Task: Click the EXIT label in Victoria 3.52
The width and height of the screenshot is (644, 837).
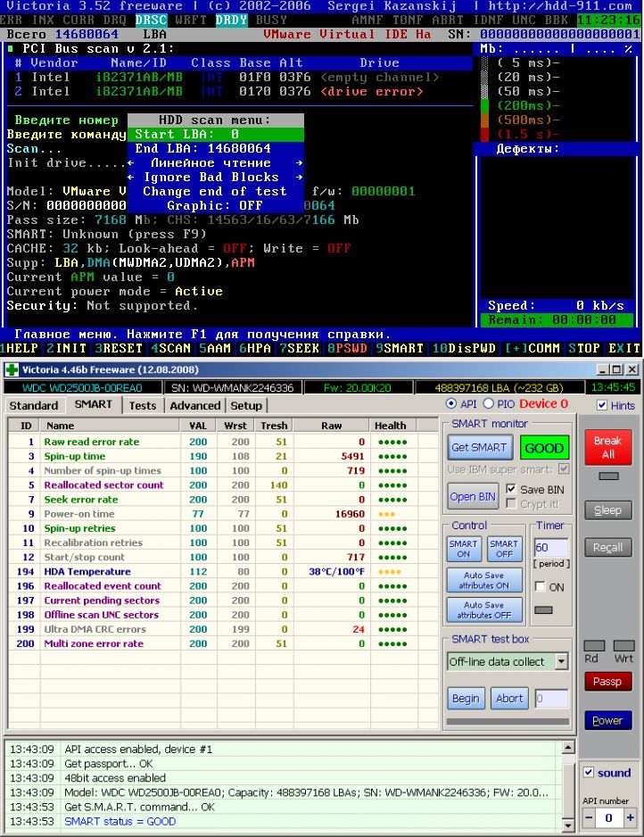Action: 623,348
